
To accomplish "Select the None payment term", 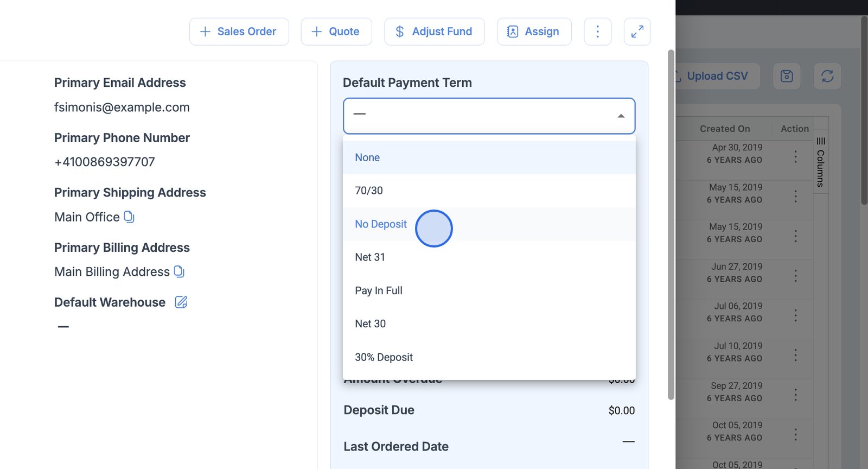I will [x=367, y=157].
